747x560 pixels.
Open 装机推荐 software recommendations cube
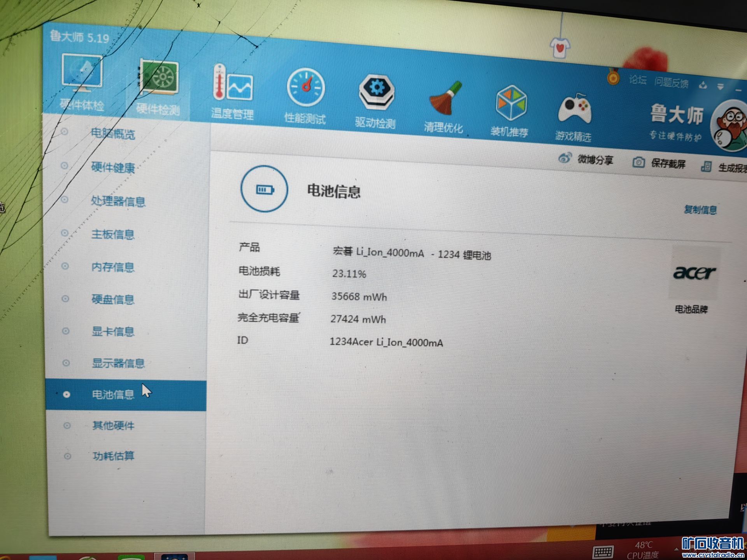pos(510,112)
